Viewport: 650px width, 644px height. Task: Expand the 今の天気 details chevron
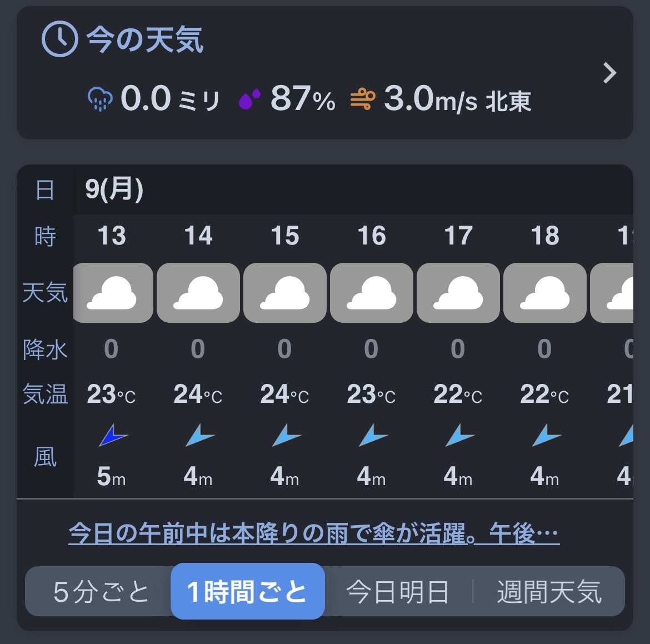tap(609, 73)
